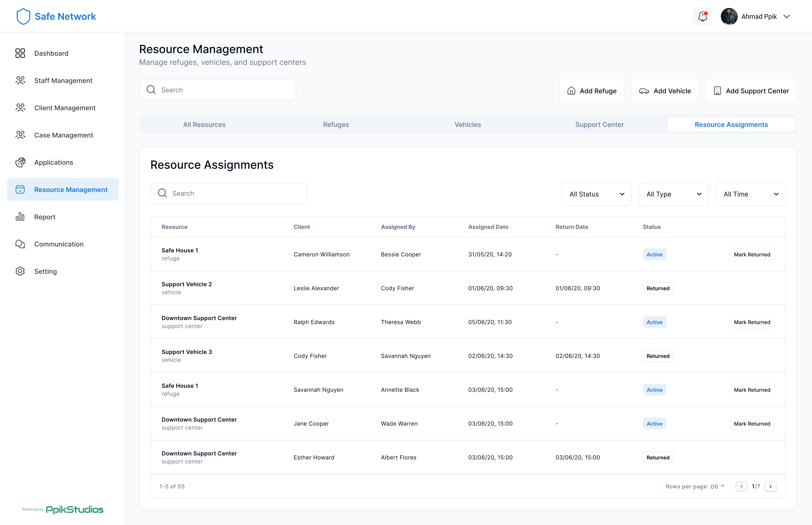Click client name Esther Howard

pyautogui.click(x=314, y=458)
